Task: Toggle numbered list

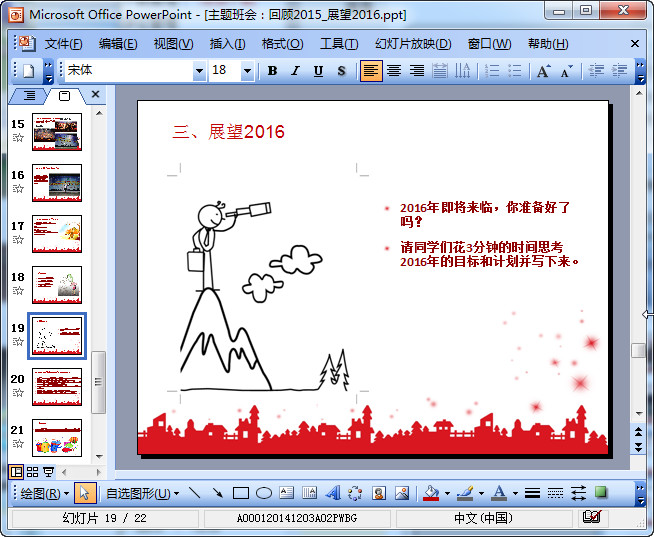Action: [492, 71]
